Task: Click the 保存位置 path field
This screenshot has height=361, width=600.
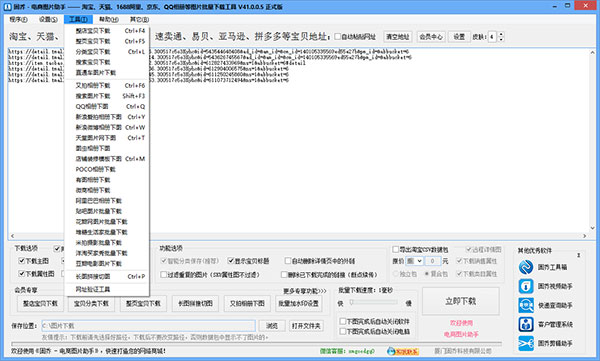Action: point(148,326)
